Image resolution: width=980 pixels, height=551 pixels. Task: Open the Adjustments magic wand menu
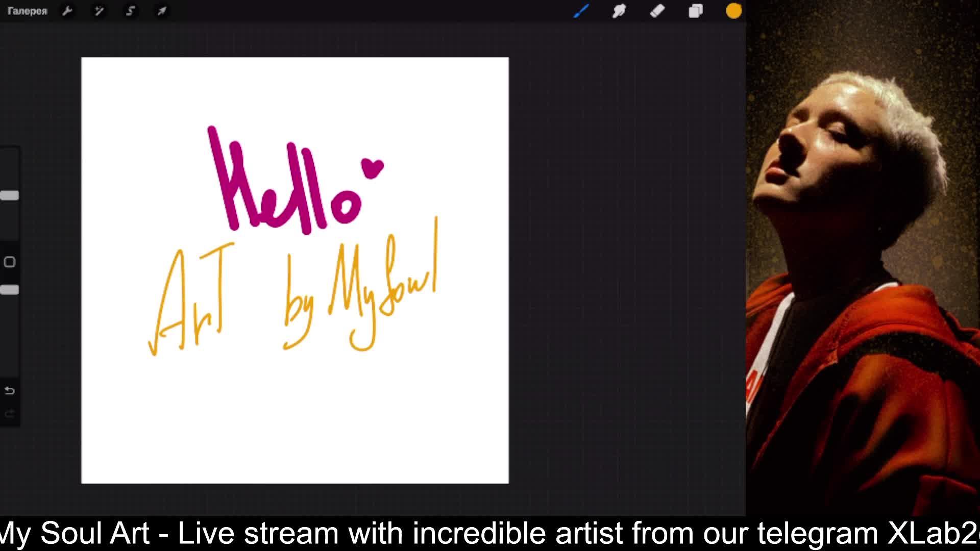[x=99, y=11]
